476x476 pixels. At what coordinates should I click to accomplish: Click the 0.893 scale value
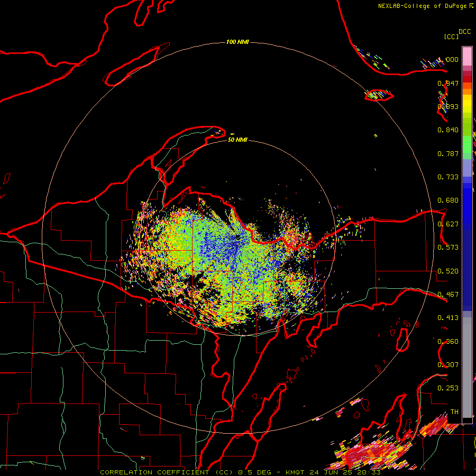[448, 106]
